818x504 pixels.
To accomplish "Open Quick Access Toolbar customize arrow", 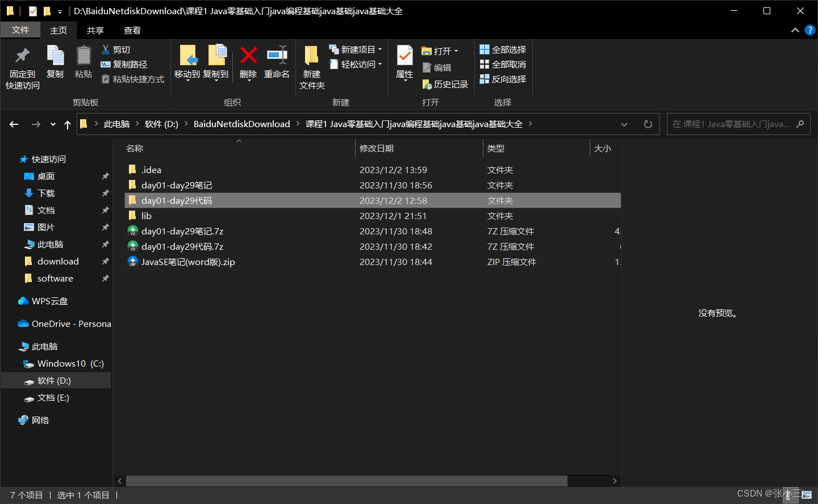I will (60, 11).
